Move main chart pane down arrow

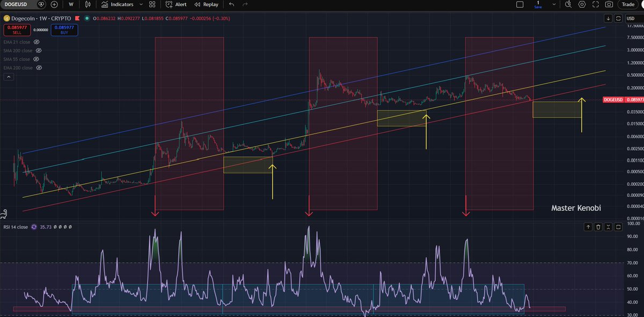[608, 18]
